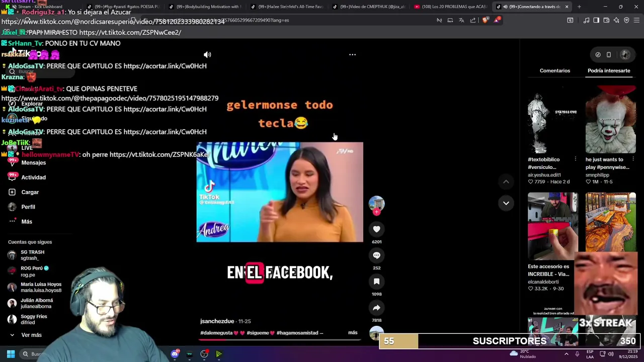
Task: Open the Brave Shields lion icon
Action: (485, 20)
